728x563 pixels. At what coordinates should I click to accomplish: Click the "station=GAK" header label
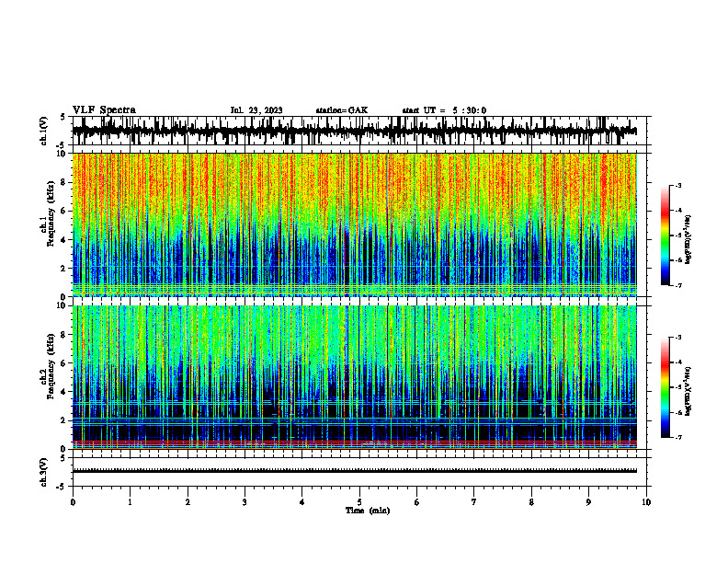tap(342, 110)
